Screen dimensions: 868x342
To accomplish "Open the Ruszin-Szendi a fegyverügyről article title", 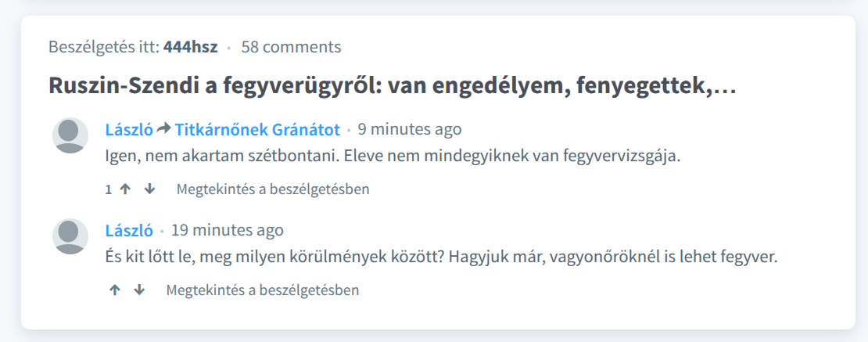I will click(393, 85).
